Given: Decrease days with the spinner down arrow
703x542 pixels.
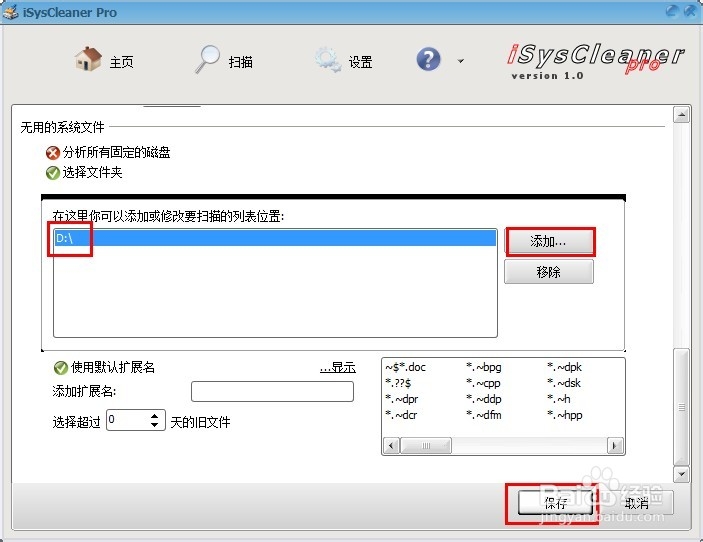Looking at the screenshot, I should pos(155,425).
